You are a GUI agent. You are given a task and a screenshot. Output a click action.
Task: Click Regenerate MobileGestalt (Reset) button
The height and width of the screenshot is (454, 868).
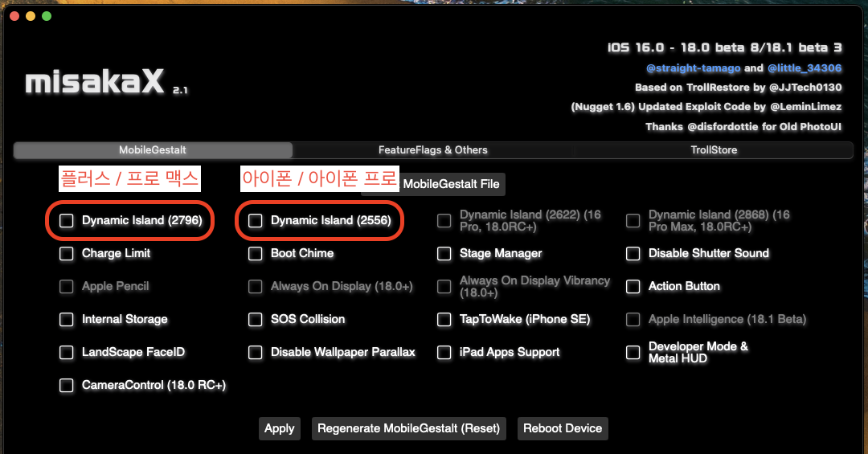point(408,428)
